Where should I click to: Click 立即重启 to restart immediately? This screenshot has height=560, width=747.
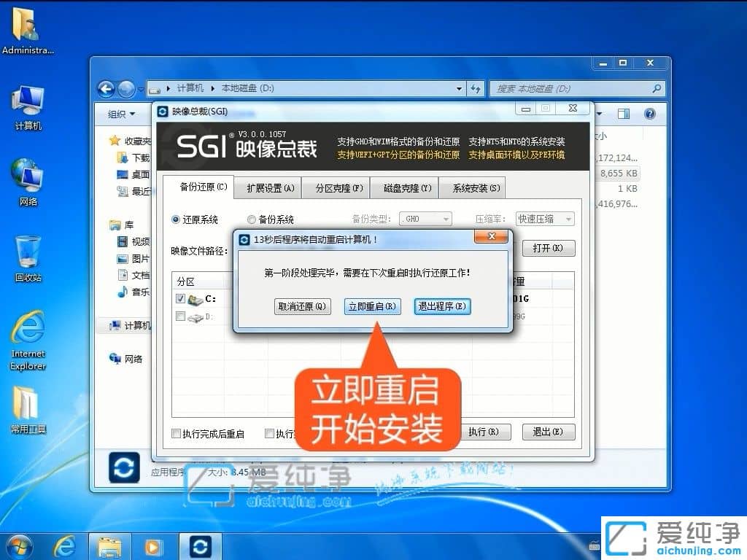click(x=372, y=306)
